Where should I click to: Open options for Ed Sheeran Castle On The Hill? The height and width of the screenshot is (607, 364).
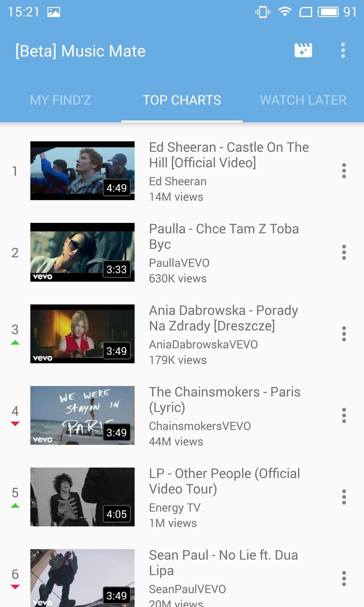tap(344, 171)
